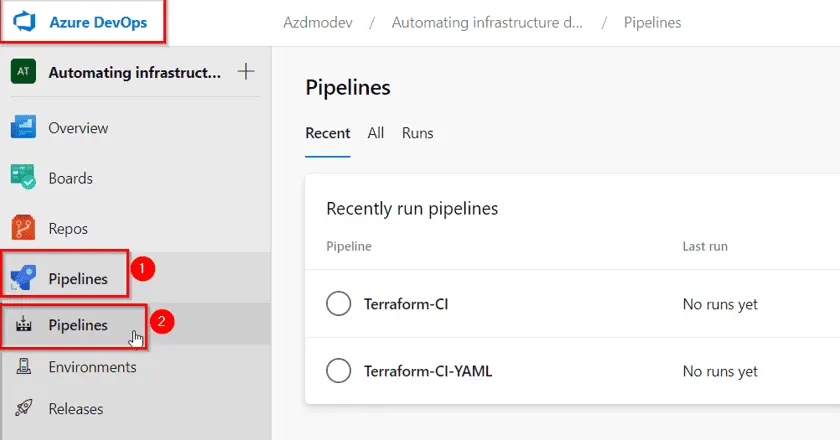Viewport: 840px width, 440px height.
Task: Click the Pipeline column header
Action: pos(349,246)
